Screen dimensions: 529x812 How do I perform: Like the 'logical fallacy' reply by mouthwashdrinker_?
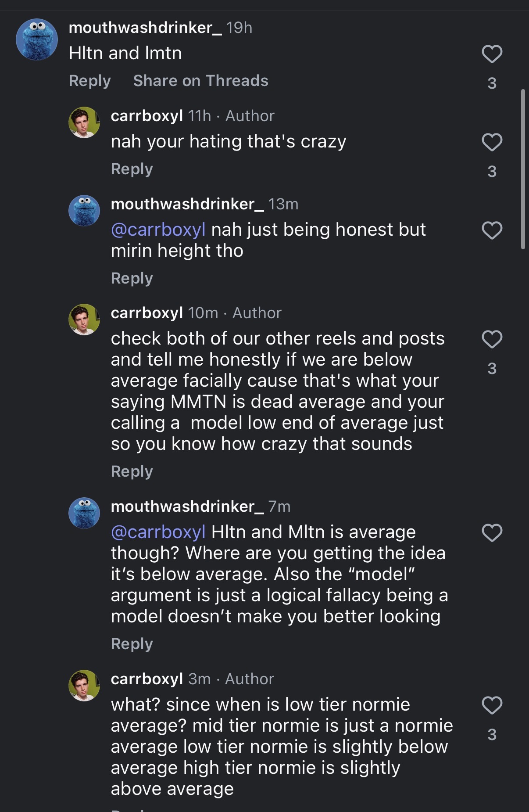(492, 533)
